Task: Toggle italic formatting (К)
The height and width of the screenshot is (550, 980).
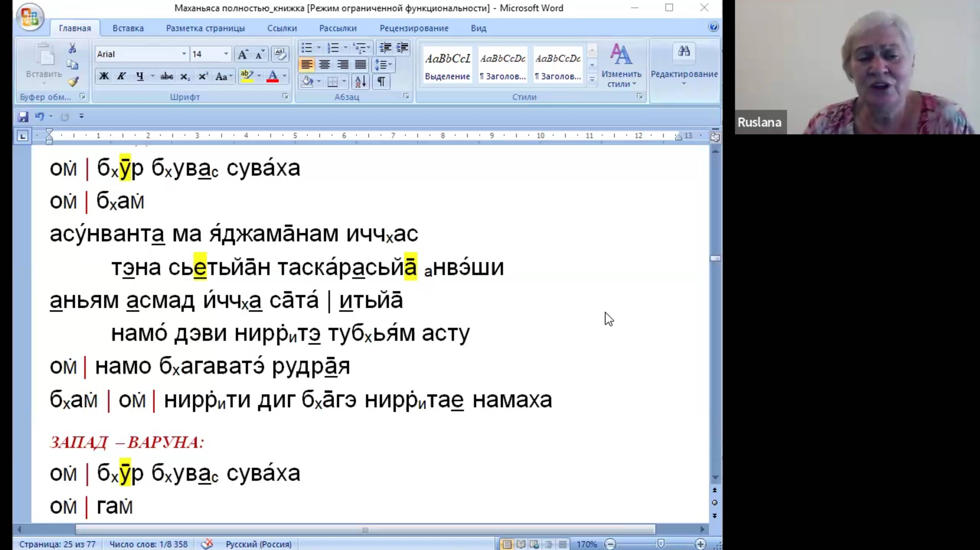Action: pyautogui.click(x=121, y=76)
